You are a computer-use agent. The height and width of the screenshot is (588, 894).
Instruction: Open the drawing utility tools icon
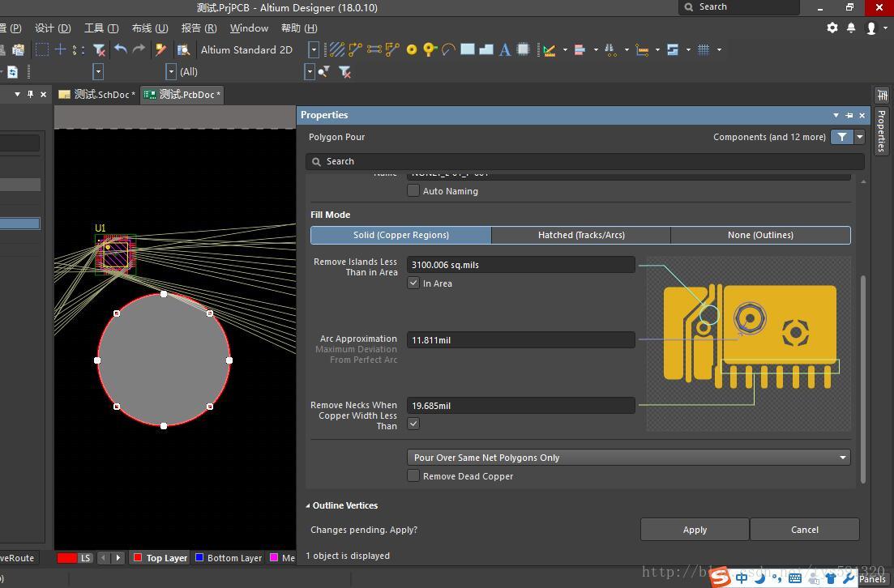(550, 50)
